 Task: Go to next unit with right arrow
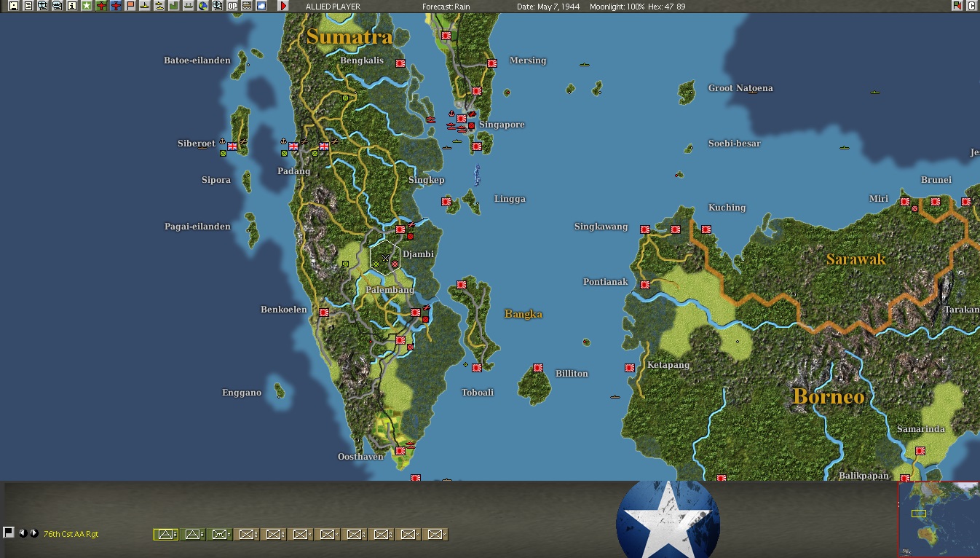[33, 533]
